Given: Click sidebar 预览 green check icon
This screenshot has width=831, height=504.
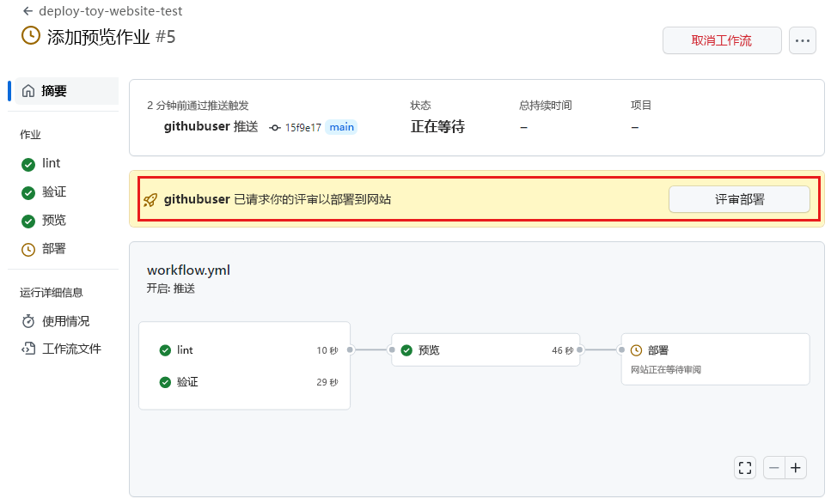Looking at the screenshot, I should [28, 222].
